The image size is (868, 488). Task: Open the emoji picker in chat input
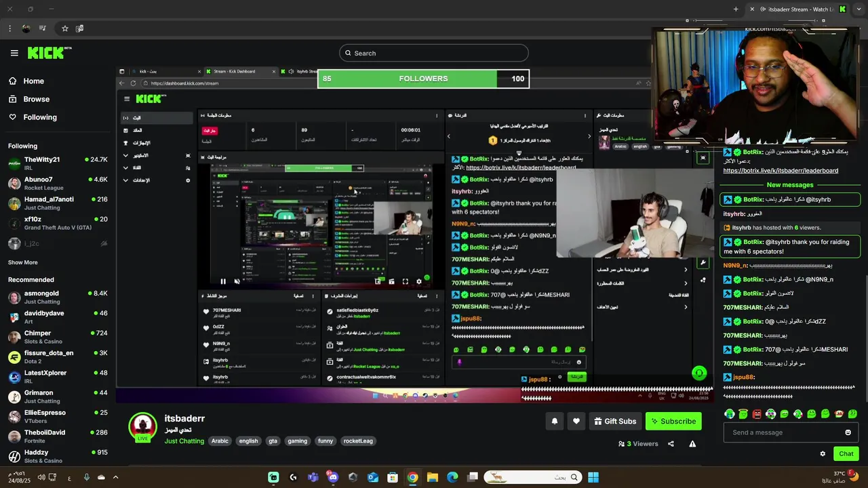pos(848,432)
